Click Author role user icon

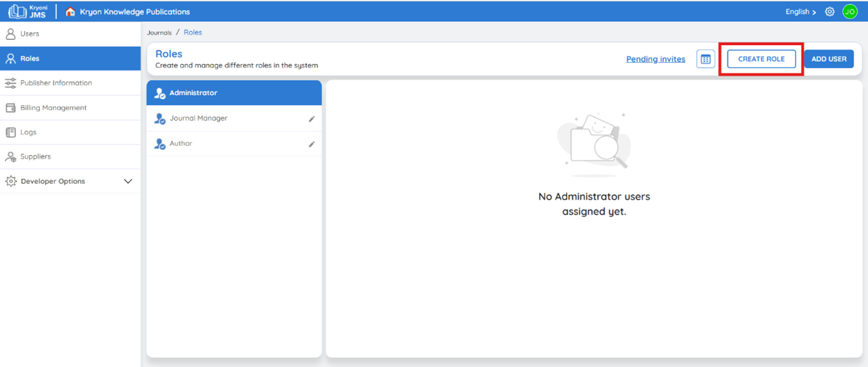tap(159, 144)
